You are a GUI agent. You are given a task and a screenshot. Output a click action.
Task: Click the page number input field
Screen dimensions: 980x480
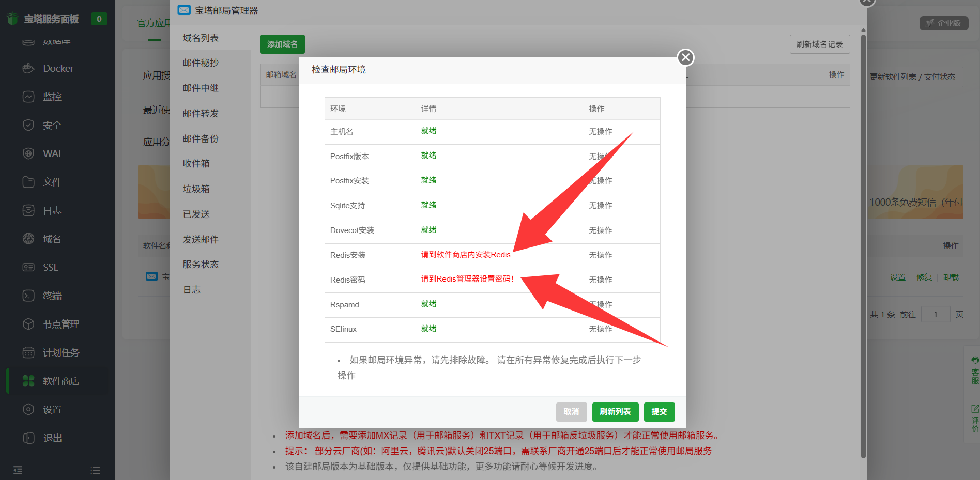tap(935, 314)
